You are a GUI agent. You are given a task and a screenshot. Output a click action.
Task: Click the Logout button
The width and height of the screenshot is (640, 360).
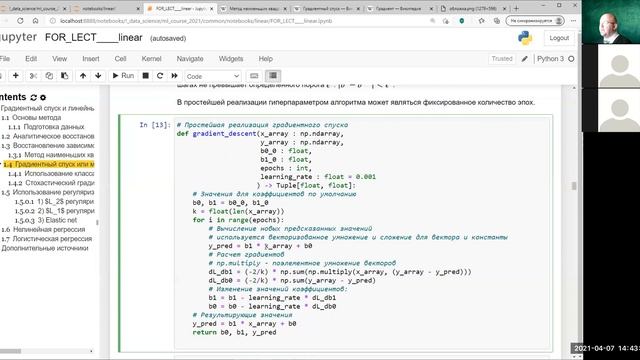pos(559,38)
